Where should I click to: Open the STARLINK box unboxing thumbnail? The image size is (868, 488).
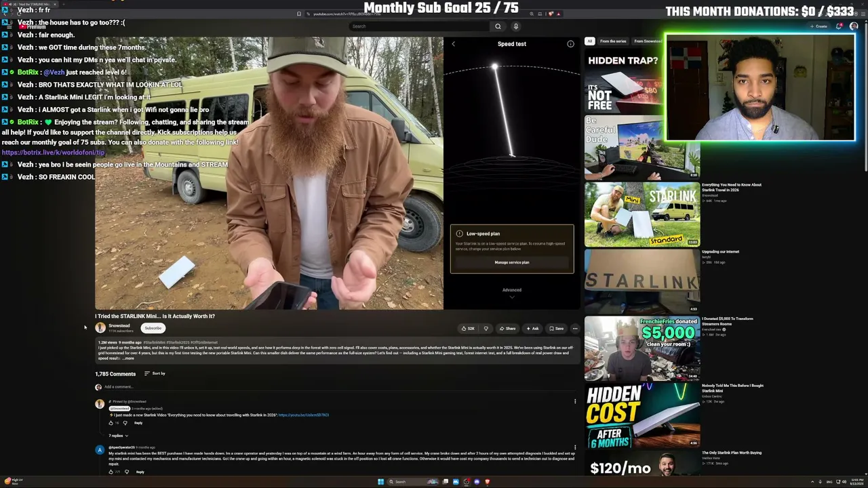coord(642,280)
